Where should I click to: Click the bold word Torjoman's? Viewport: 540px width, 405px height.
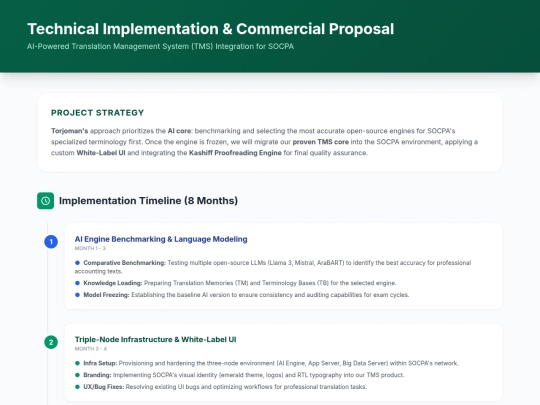70,131
